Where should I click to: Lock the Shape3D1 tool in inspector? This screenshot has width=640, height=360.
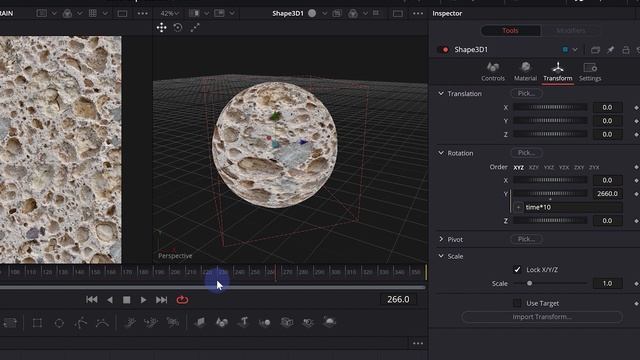tap(626, 50)
